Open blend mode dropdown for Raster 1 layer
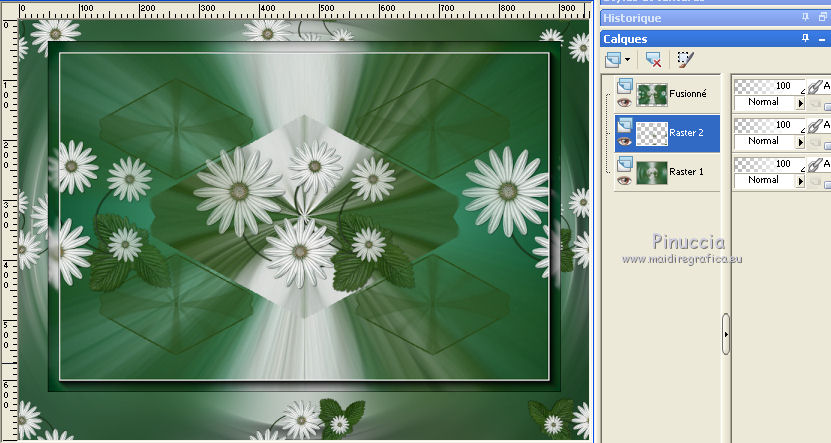This screenshot has height=443, width=831. click(x=800, y=181)
